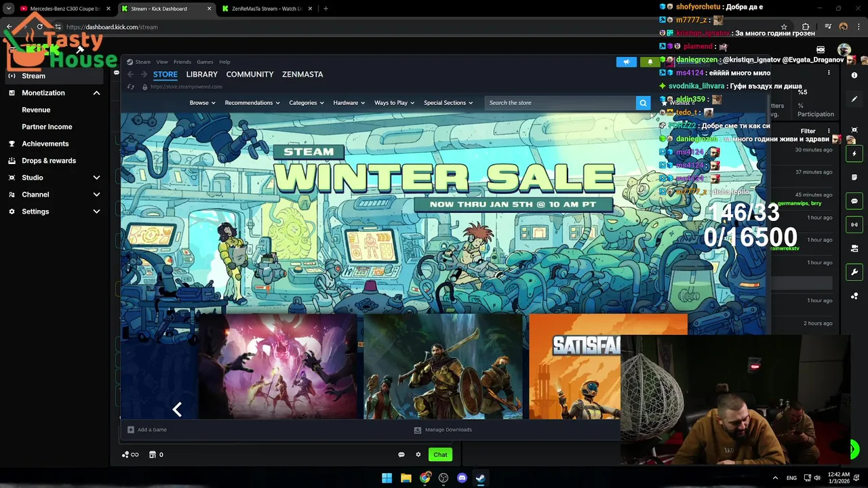Open File Explorer from taskbar
868x488 pixels.
[406, 478]
